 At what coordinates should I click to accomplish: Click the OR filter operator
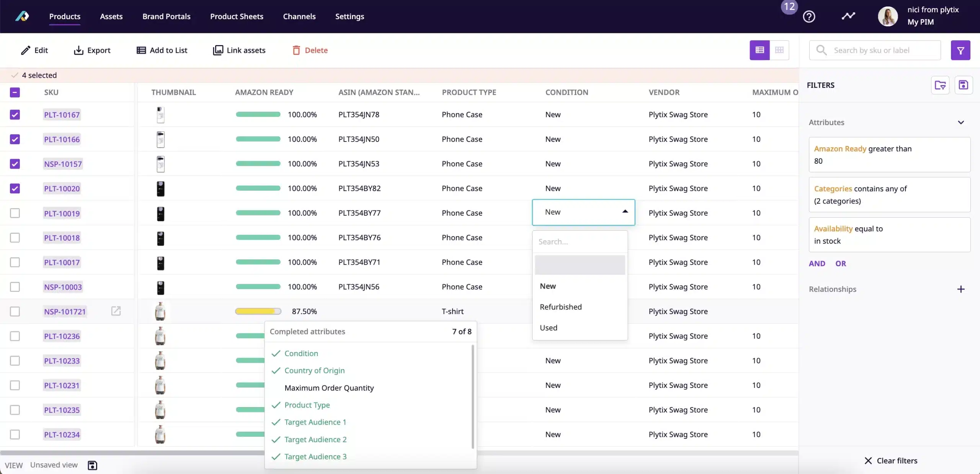pyautogui.click(x=841, y=263)
